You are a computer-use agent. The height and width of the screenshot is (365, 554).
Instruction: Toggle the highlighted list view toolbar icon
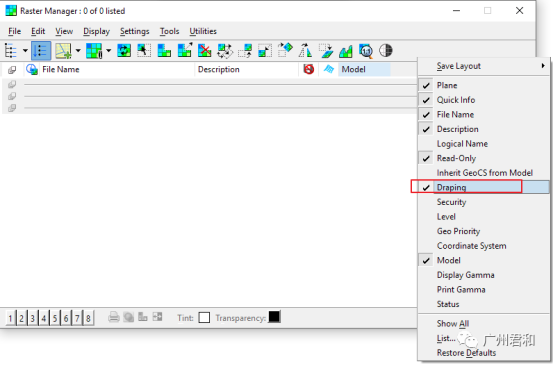(x=41, y=51)
